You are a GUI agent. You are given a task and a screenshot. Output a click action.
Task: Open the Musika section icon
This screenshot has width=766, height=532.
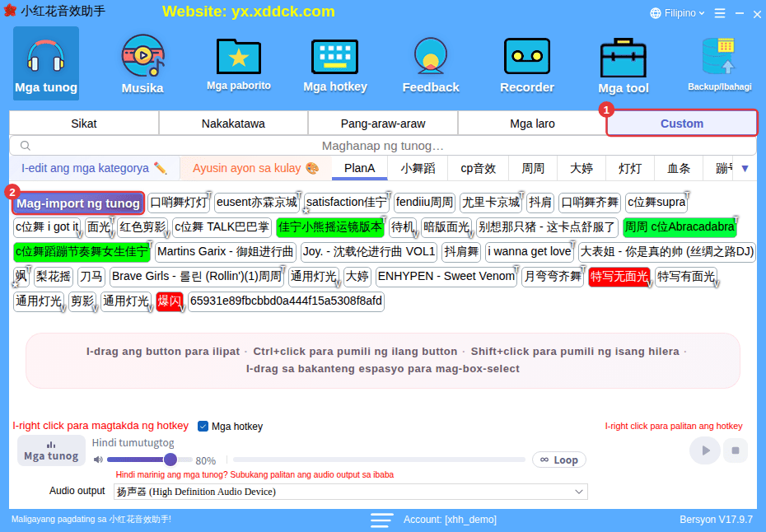click(x=142, y=63)
